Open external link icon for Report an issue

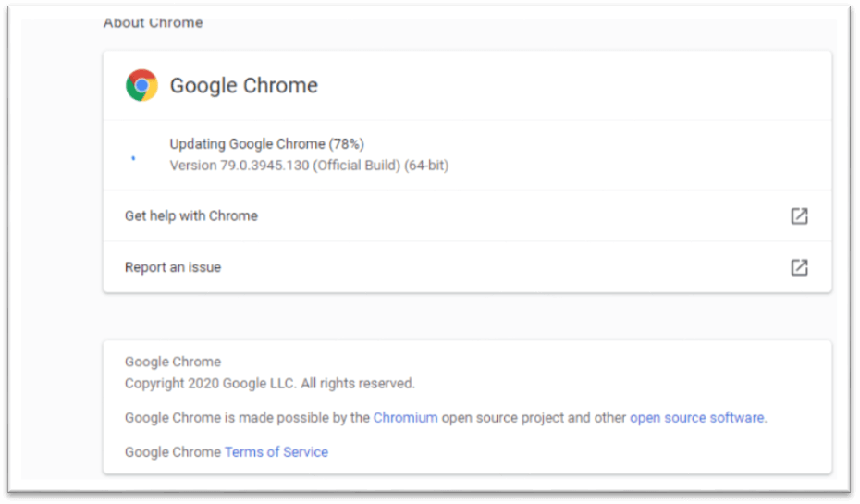[x=799, y=267]
